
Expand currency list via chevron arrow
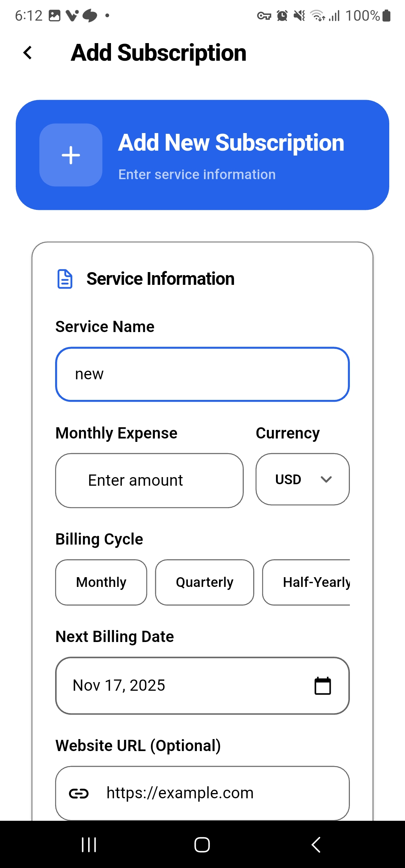[326, 479]
